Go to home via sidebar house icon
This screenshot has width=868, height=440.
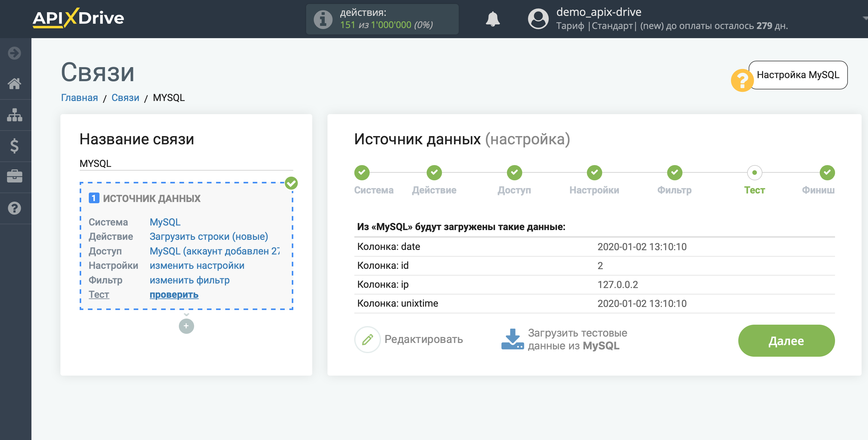[x=14, y=84]
